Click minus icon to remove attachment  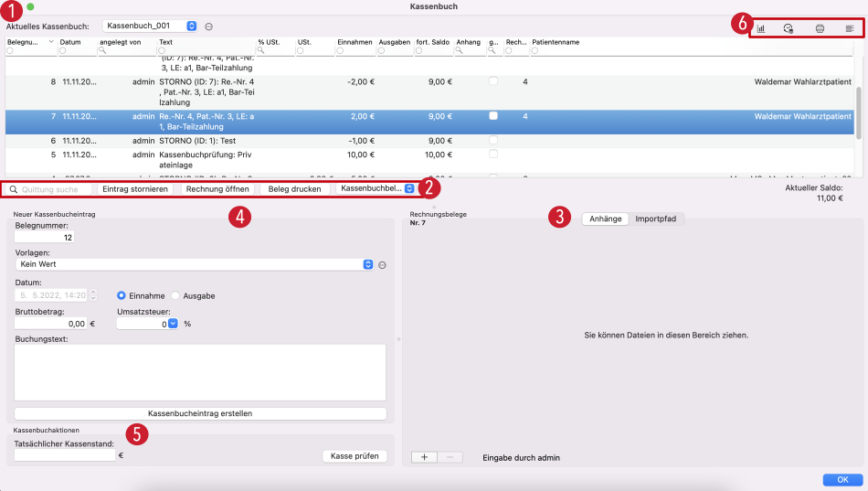(x=449, y=456)
